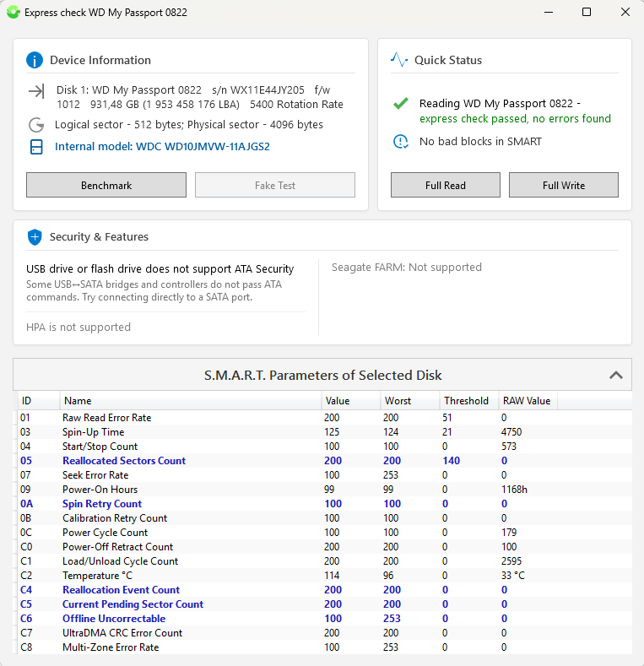
Task: Click Seagate FARM: Not supported text
Action: coord(407,268)
